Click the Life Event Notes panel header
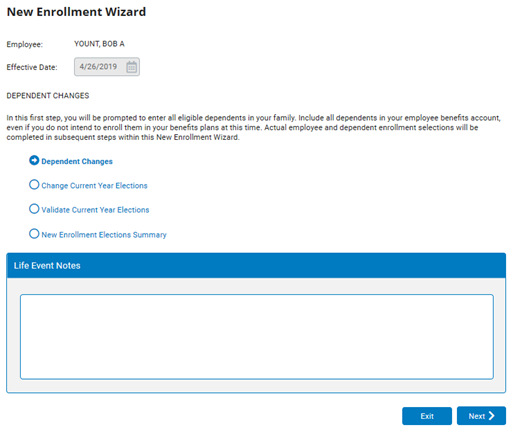This screenshot has width=513, height=432. coord(256,266)
